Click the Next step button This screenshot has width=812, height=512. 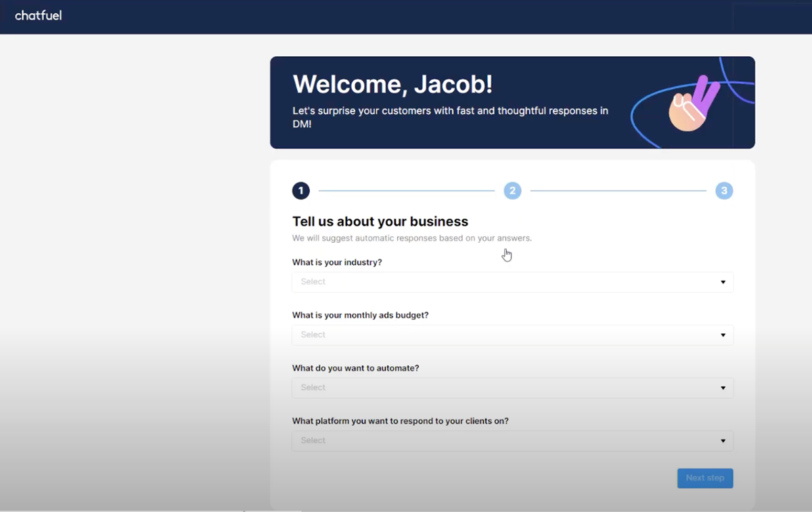pos(705,478)
